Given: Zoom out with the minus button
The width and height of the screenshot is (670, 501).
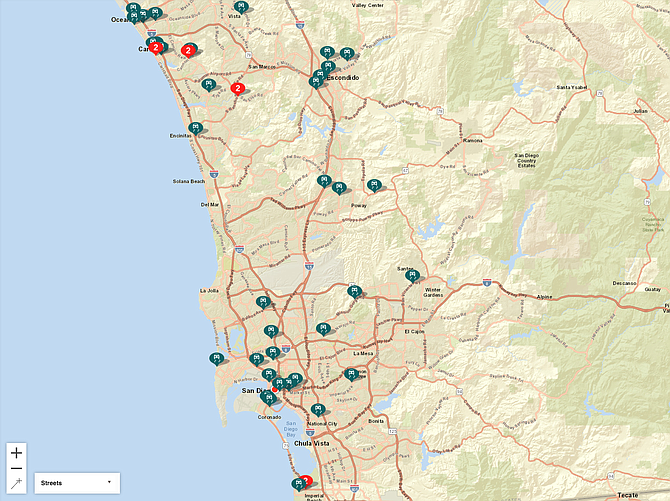Looking at the screenshot, I should point(16,469).
